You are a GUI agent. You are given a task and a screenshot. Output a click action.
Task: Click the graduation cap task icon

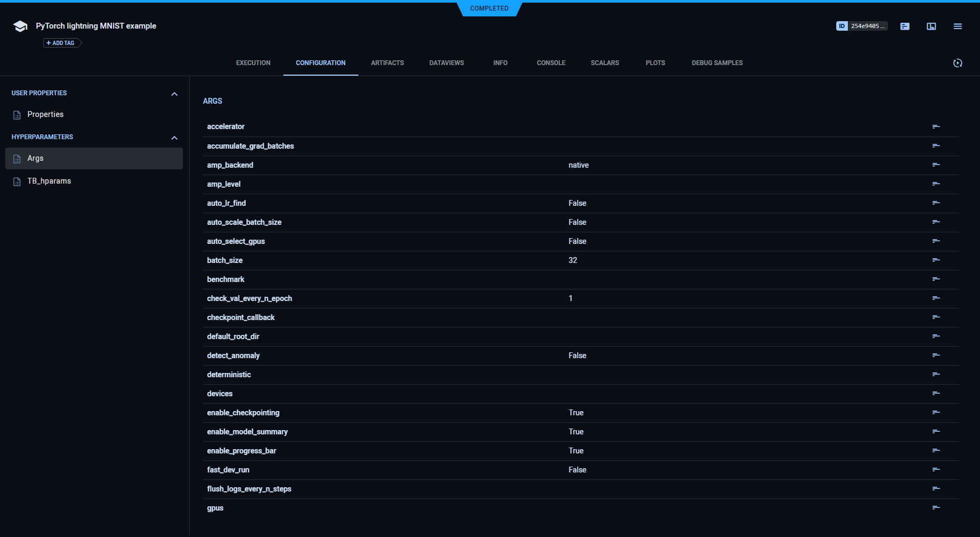(x=20, y=26)
